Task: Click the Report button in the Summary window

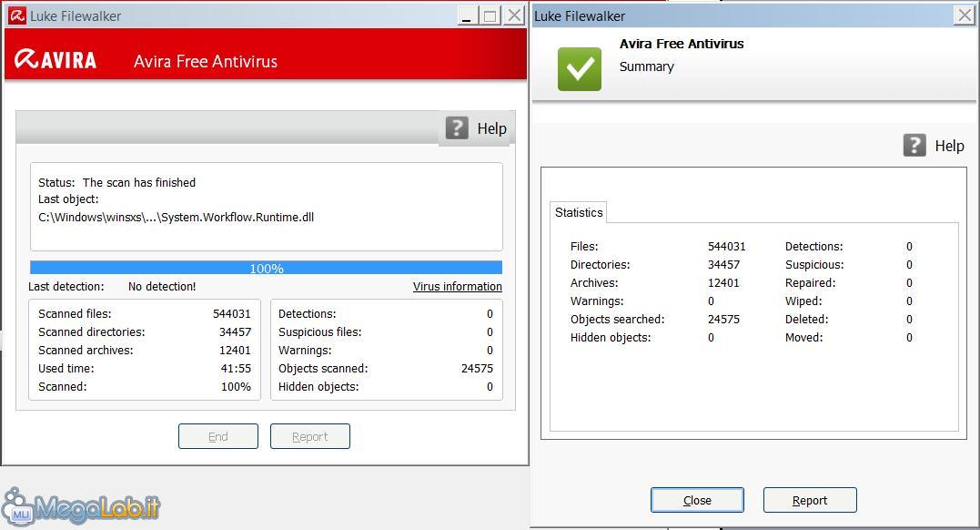Action: [810, 500]
